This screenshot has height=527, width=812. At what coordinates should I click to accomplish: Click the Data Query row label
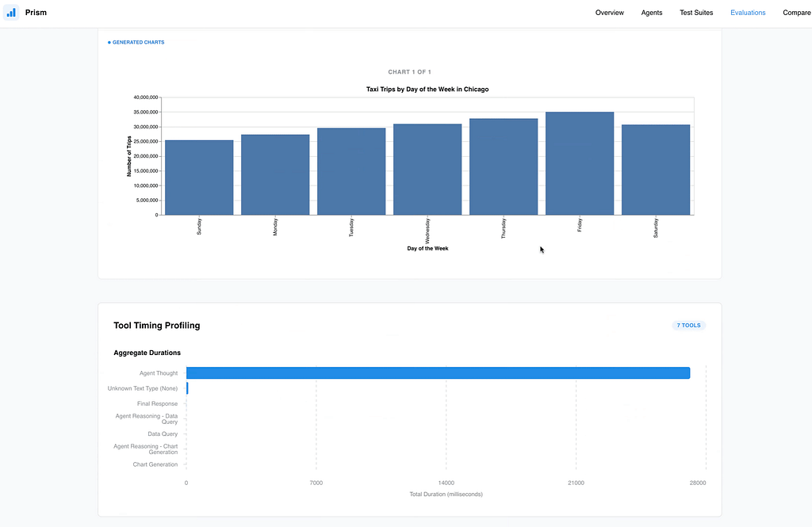pyautogui.click(x=163, y=433)
